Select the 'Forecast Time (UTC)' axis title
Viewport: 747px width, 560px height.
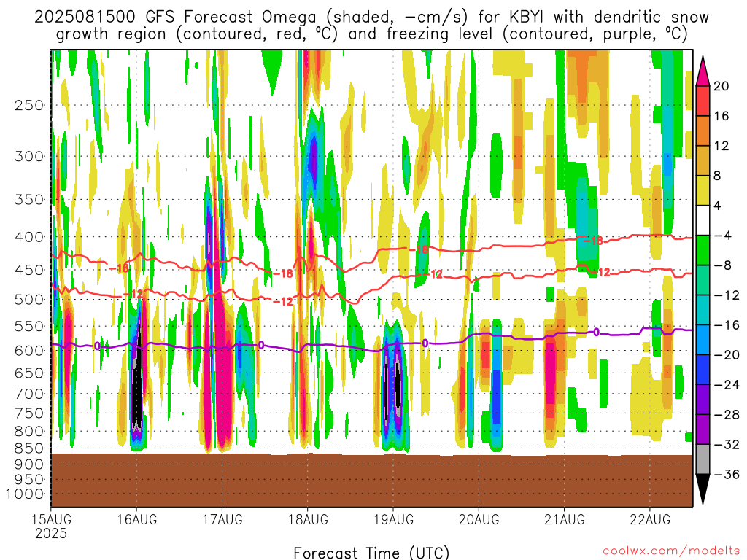point(371,553)
